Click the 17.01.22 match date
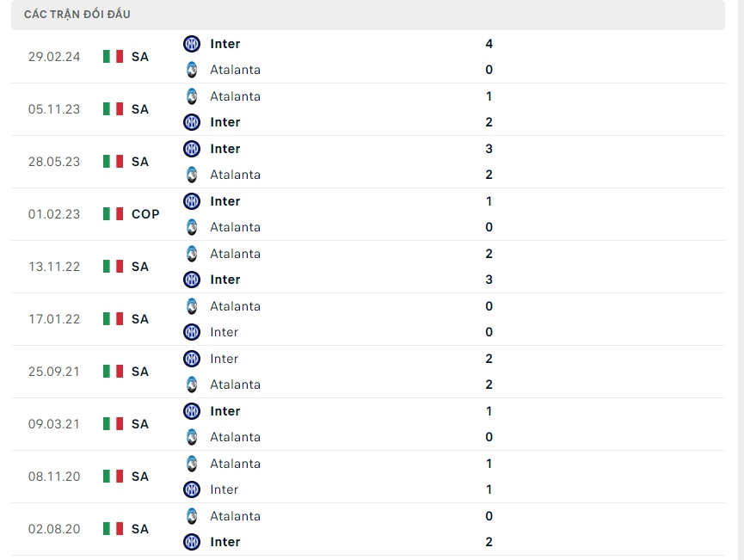 coord(54,319)
